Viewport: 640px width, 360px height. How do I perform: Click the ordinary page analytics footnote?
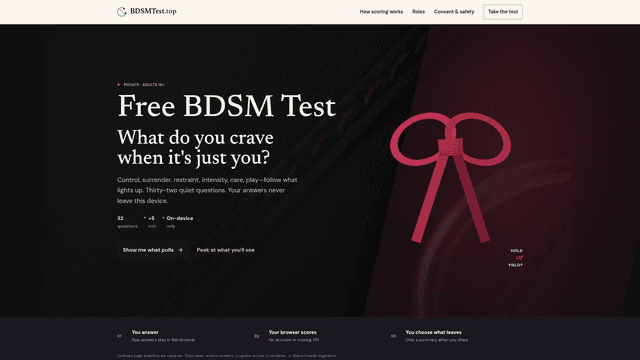click(x=227, y=356)
